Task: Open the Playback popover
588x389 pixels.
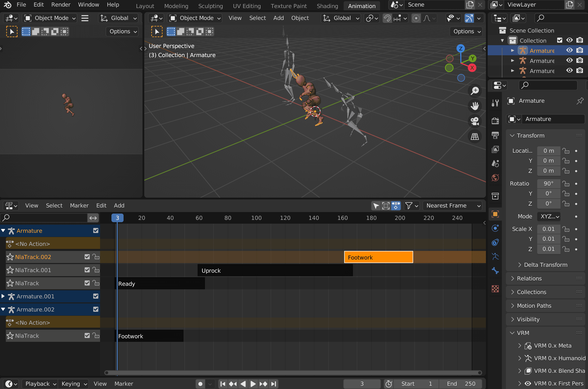Action: (40, 384)
